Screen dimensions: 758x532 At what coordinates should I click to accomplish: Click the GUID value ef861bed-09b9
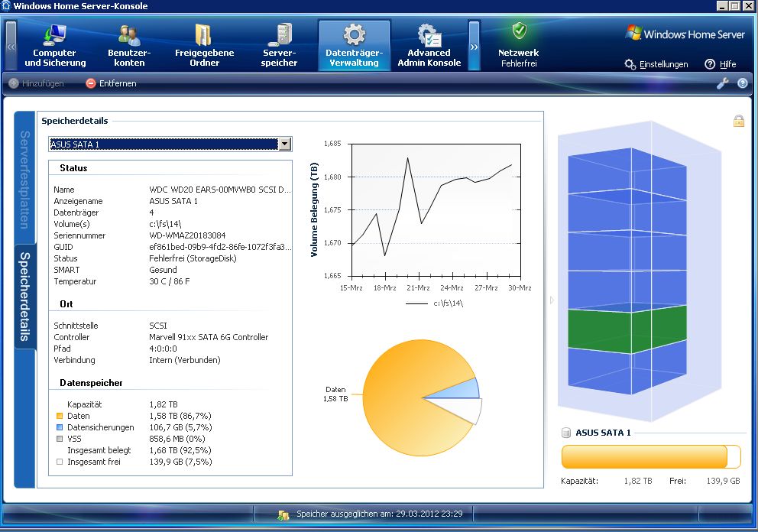[220, 247]
